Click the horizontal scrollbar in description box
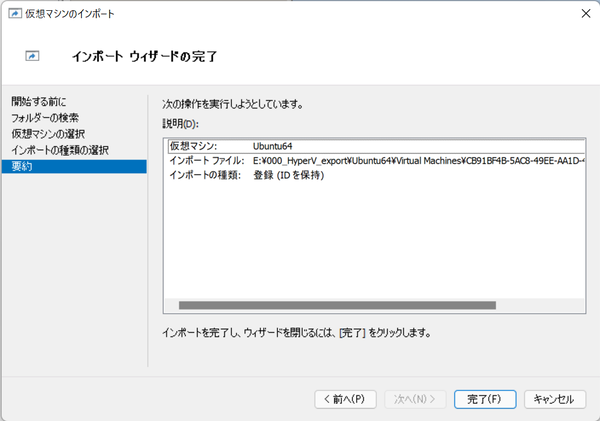Viewport: 600px width, 421px height. (x=337, y=305)
